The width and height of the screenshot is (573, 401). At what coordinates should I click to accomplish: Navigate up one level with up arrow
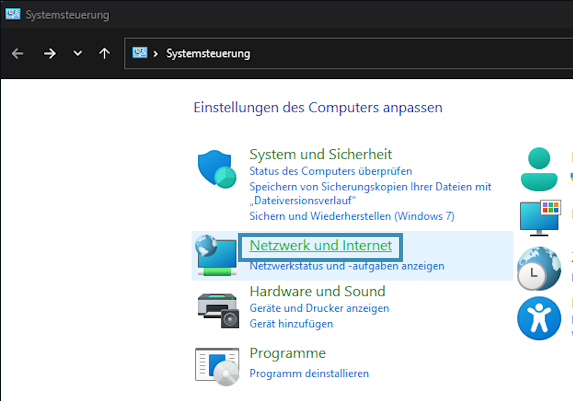pos(105,53)
